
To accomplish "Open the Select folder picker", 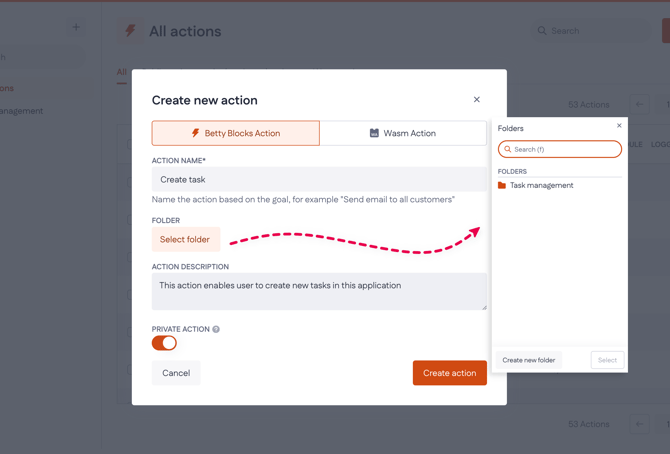I will [185, 240].
